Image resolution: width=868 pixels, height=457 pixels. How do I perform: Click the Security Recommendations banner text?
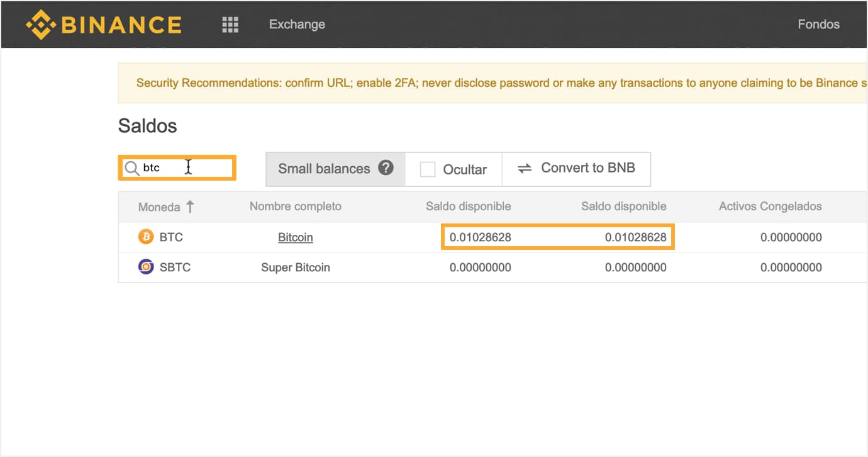(x=501, y=83)
